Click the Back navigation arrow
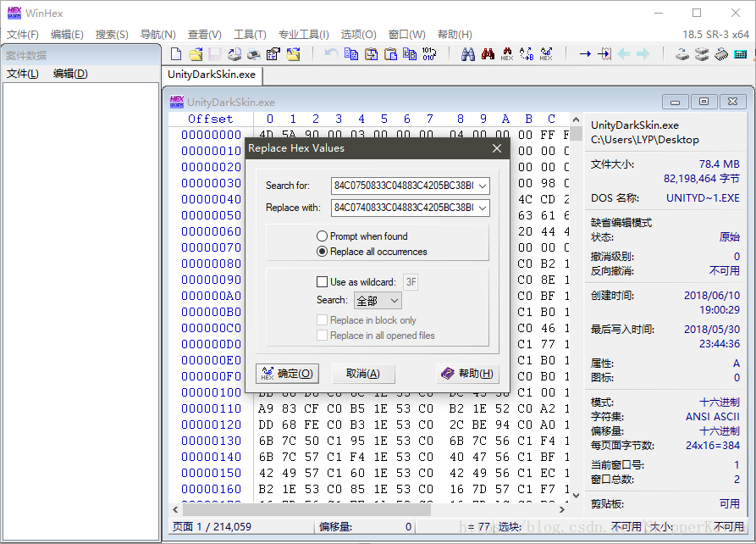Viewport: 756px width, 544px height. pyautogui.click(x=625, y=53)
